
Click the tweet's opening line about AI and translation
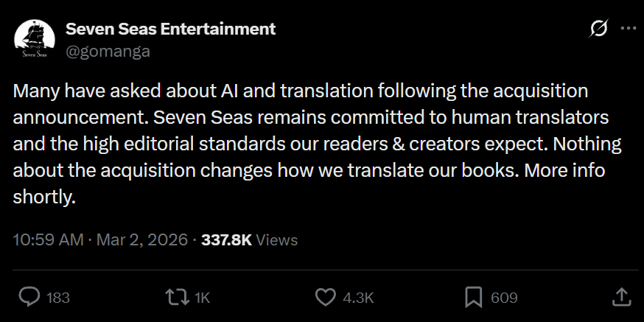tap(300, 91)
